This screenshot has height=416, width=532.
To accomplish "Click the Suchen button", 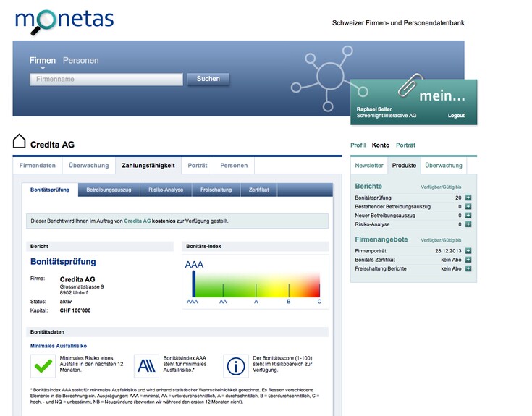I will (x=208, y=79).
